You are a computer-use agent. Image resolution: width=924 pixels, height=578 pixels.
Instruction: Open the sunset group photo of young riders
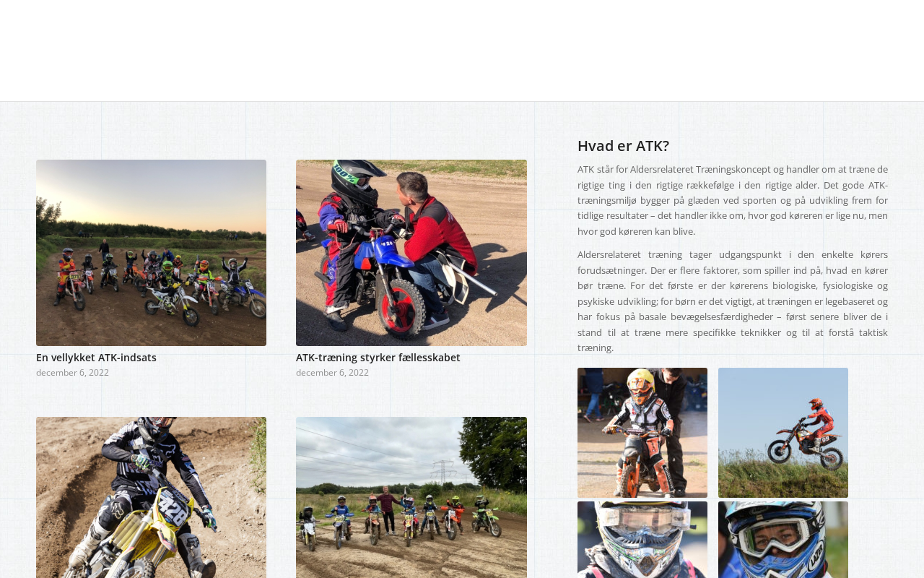(151, 253)
